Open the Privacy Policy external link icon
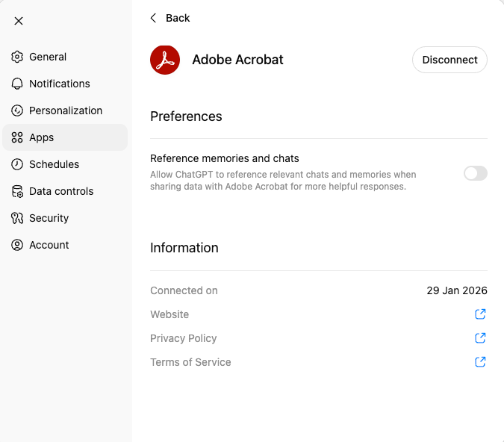 pyautogui.click(x=481, y=338)
